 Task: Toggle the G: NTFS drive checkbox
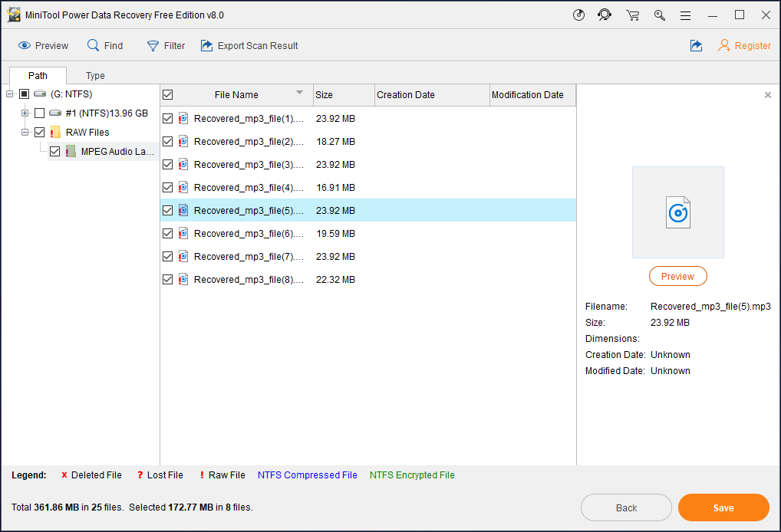(24, 94)
